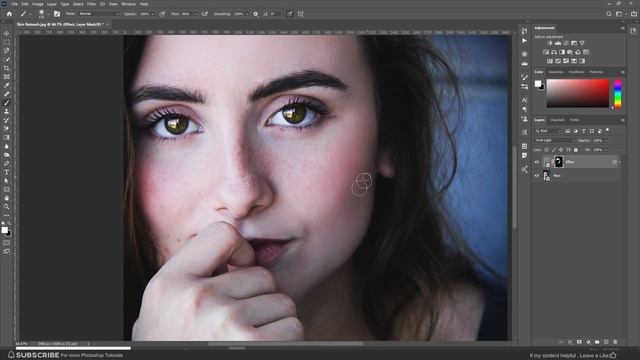Select the Lasso tool
The image size is (640, 360).
click(7, 51)
